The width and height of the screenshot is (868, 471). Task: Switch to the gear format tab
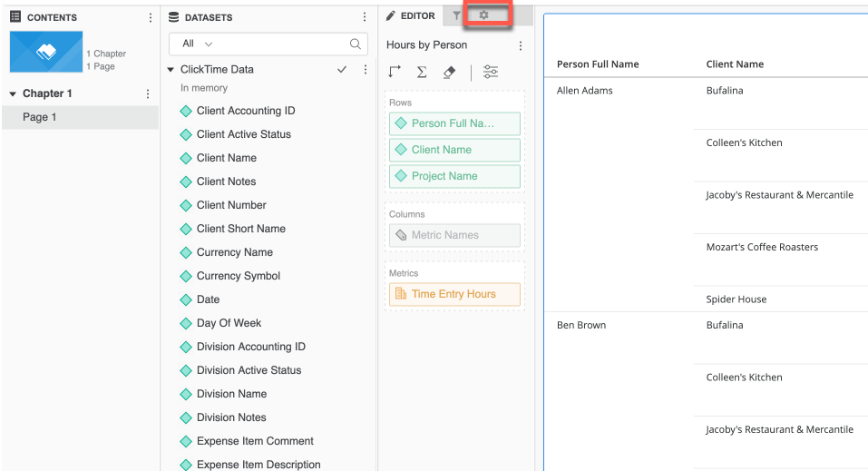coord(483,15)
